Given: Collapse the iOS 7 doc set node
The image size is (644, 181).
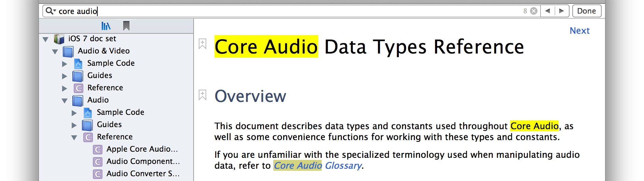Looking at the screenshot, I should 45,39.
